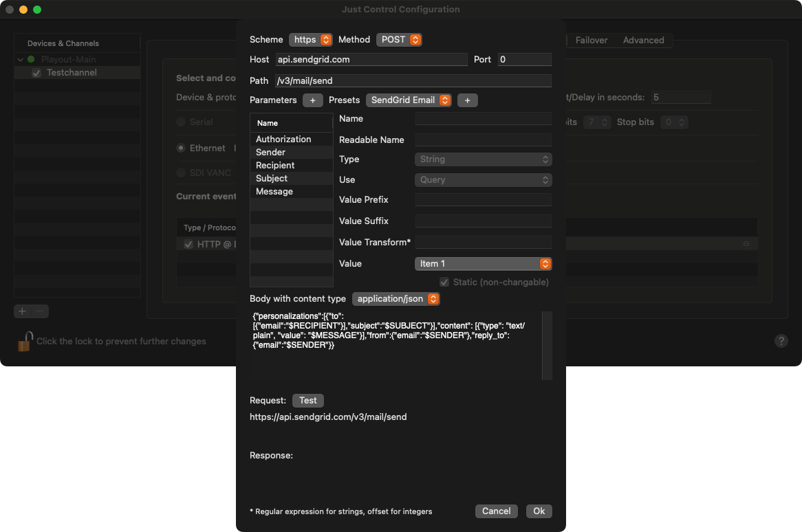
Task: Click the Delay in seconds field
Action: click(681, 98)
